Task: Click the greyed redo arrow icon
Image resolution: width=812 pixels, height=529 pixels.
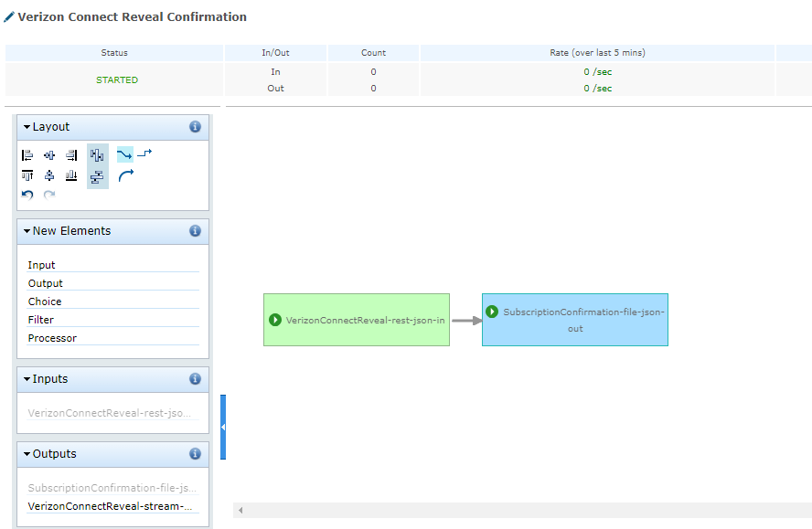Action: coord(49,195)
